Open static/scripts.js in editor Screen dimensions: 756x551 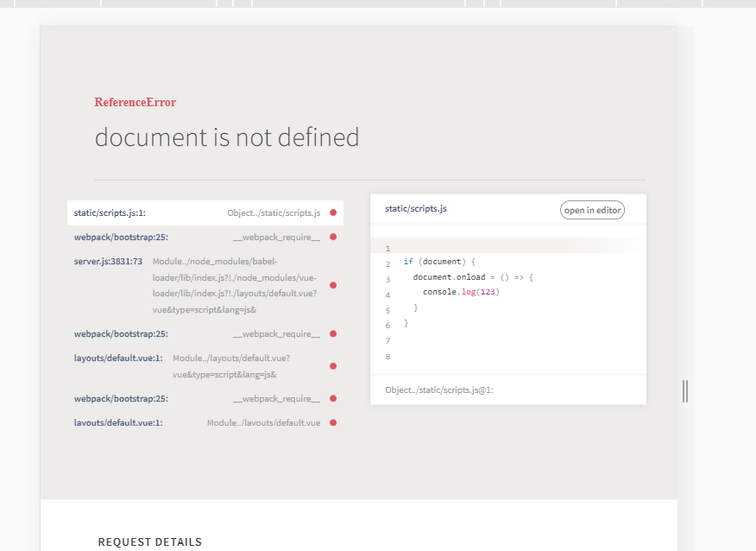[592, 210]
